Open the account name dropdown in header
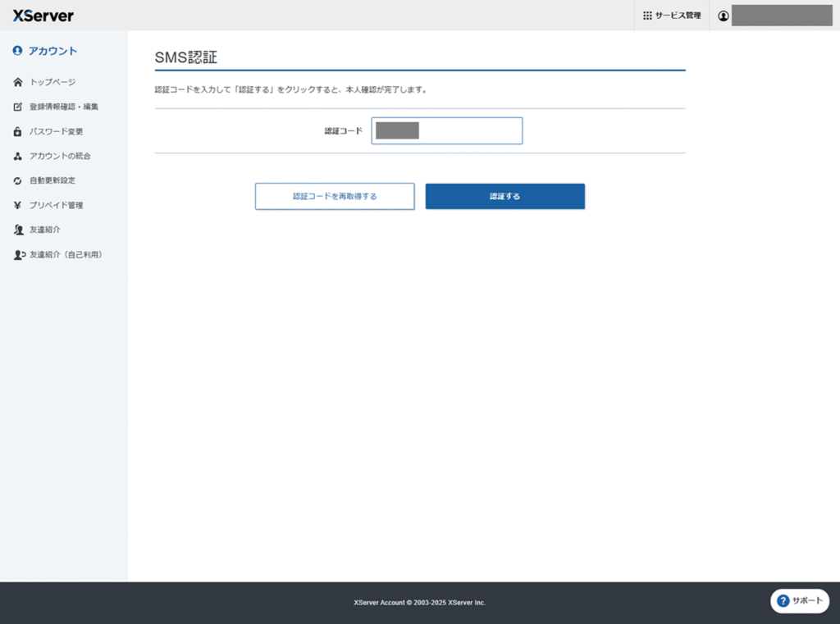The image size is (840, 624). (x=781, y=16)
